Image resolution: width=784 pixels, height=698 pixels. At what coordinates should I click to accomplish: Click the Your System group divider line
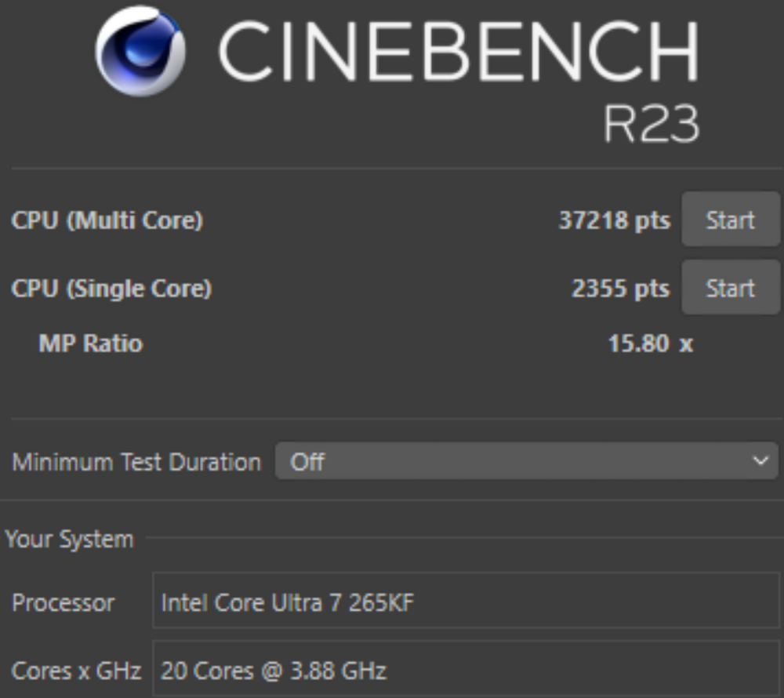click(x=463, y=539)
